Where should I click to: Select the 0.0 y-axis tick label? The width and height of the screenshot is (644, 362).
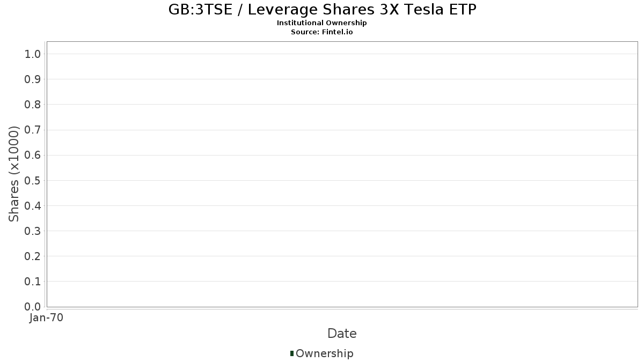(33, 306)
